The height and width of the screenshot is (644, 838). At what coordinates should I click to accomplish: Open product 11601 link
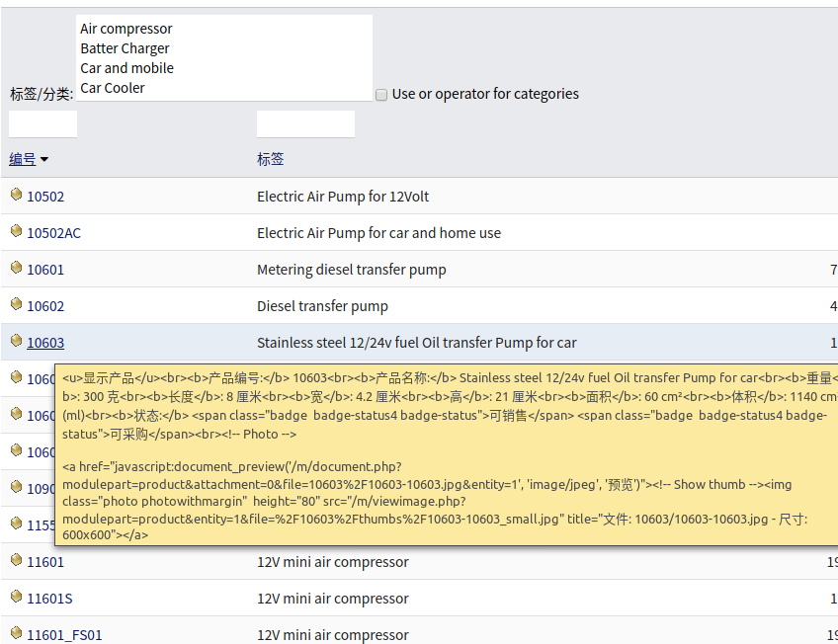(x=45, y=562)
